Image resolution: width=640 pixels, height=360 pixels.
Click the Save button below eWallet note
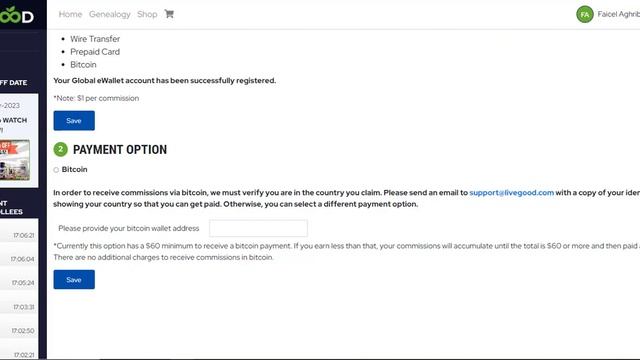(x=74, y=120)
